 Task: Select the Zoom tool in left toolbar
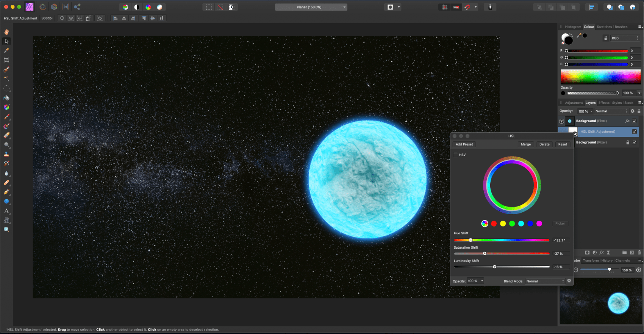coord(6,229)
